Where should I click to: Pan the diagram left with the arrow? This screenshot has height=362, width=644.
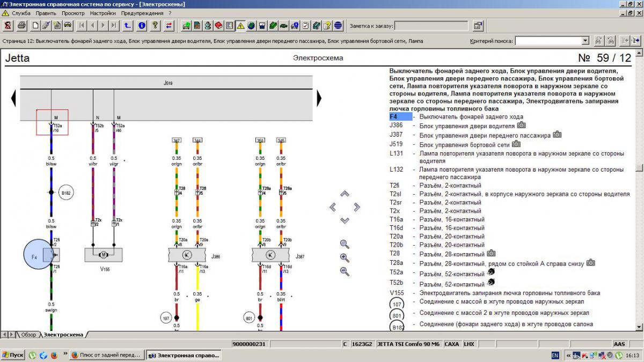point(332,207)
